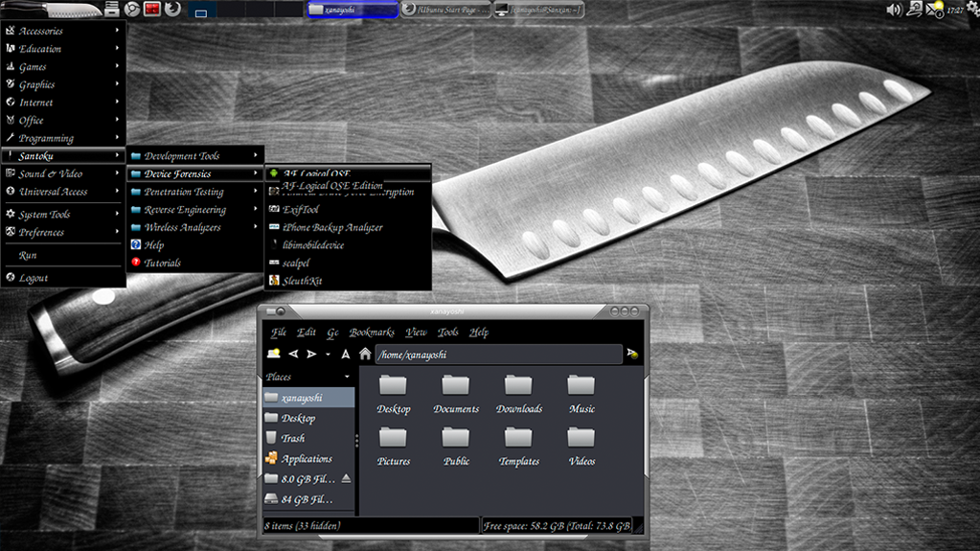980x551 pixels.
Task: Launch SleuthKit from the forensics menu
Action: (x=348, y=281)
